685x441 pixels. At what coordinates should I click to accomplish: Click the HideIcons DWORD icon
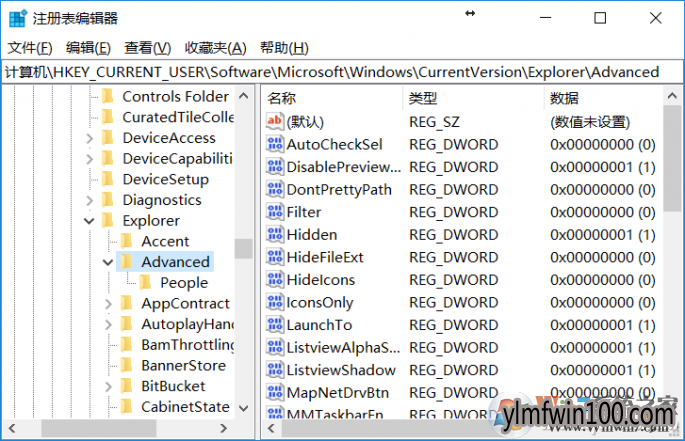pyautogui.click(x=275, y=279)
